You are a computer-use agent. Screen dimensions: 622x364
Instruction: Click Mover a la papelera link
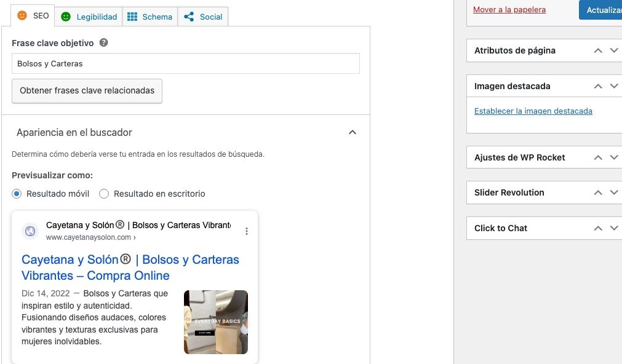(x=509, y=9)
